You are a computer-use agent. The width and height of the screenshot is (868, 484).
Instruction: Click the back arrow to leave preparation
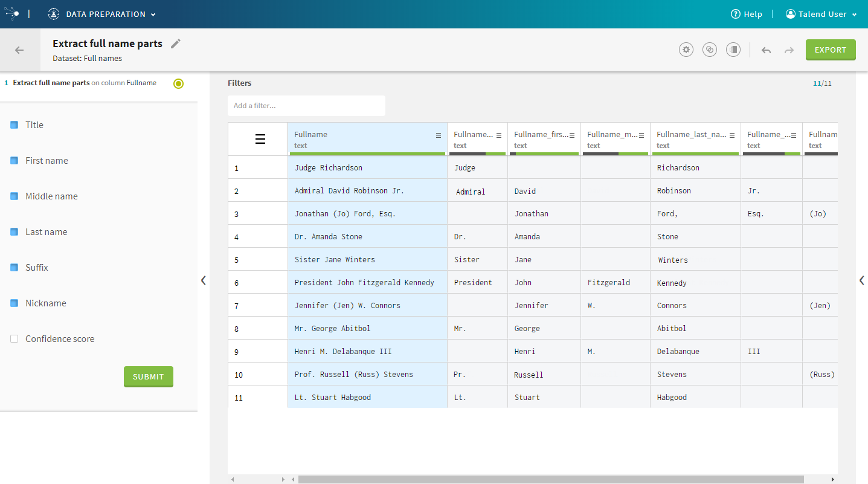(19, 50)
